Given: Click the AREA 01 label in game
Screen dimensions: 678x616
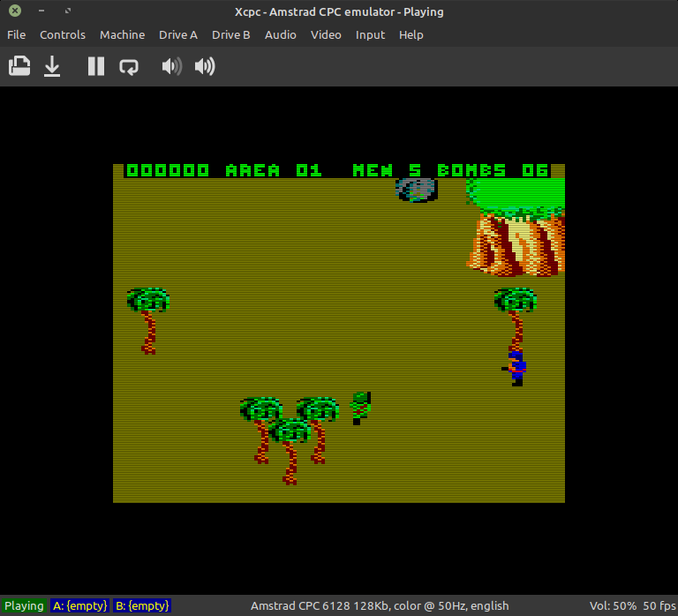Looking at the screenshot, I should pyautogui.click(x=274, y=170).
